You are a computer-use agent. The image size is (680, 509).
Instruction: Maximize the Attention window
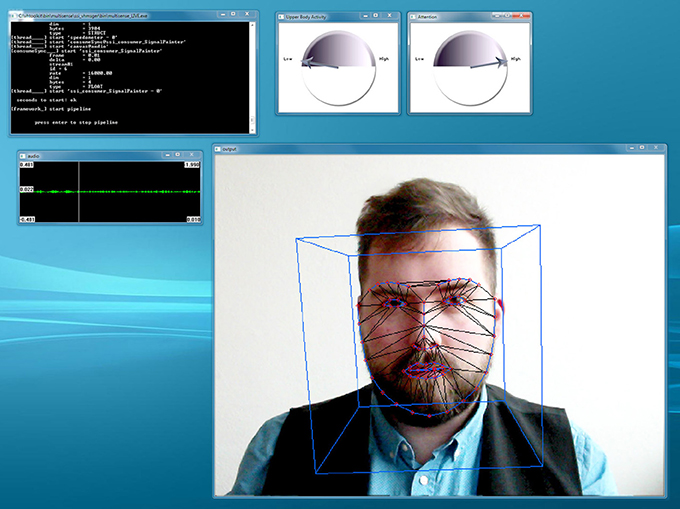(x=507, y=16)
